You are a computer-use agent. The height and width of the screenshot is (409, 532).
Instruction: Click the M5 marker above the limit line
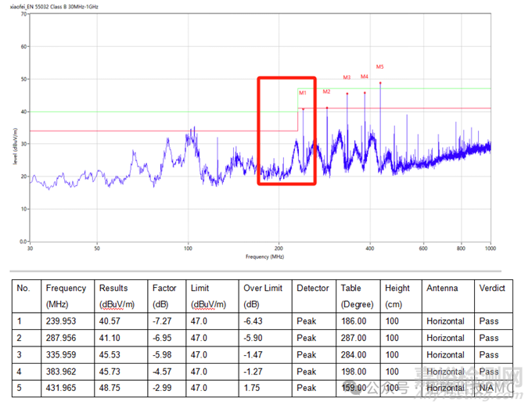pos(380,66)
